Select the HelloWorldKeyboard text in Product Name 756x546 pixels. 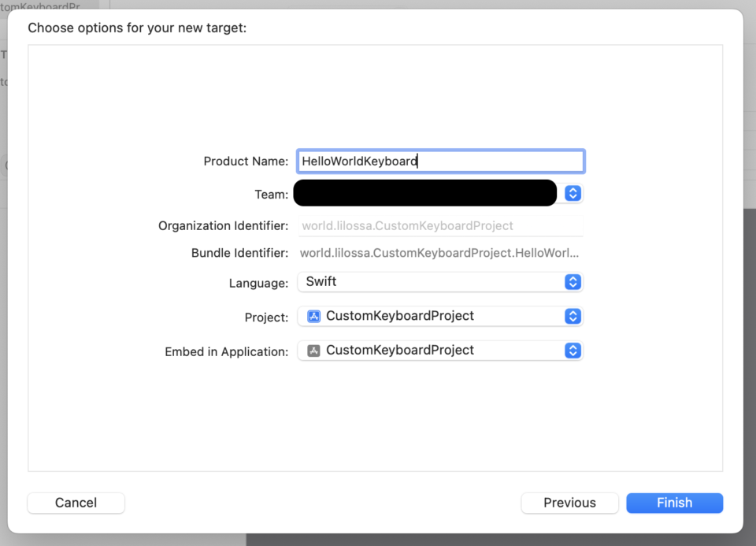click(x=357, y=161)
